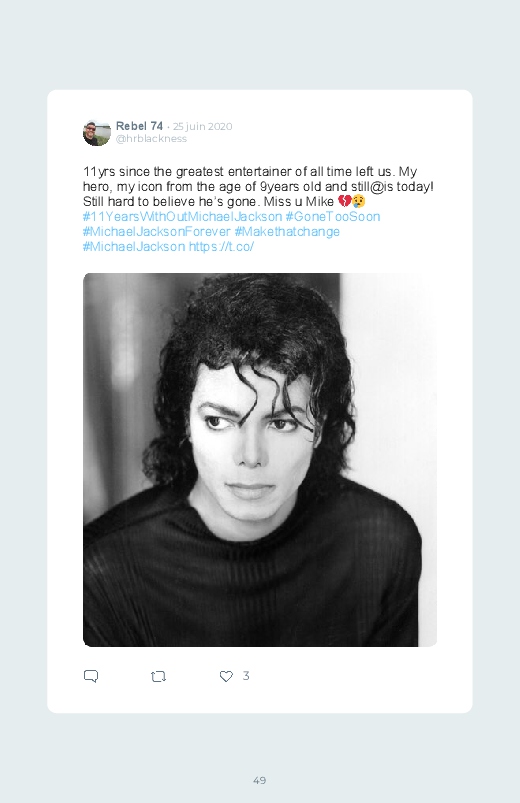This screenshot has height=803, width=520.
Task: Open the Rebel 74 display name
Action: coord(139,126)
